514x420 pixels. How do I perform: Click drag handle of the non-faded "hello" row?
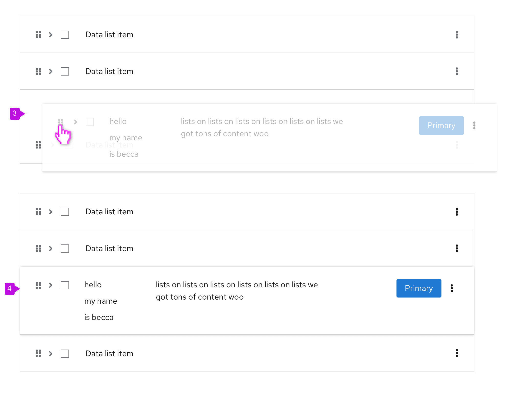point(38,285)
